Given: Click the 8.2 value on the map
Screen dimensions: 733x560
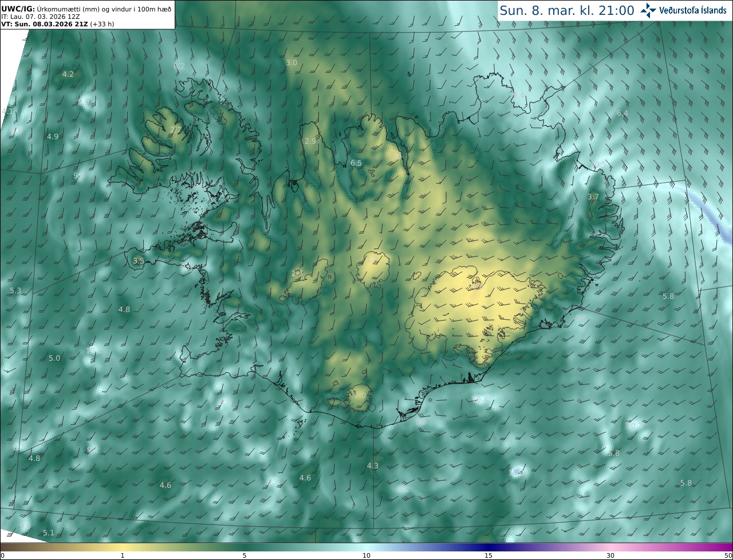Looking at the screenshot, I should point(179,66).
